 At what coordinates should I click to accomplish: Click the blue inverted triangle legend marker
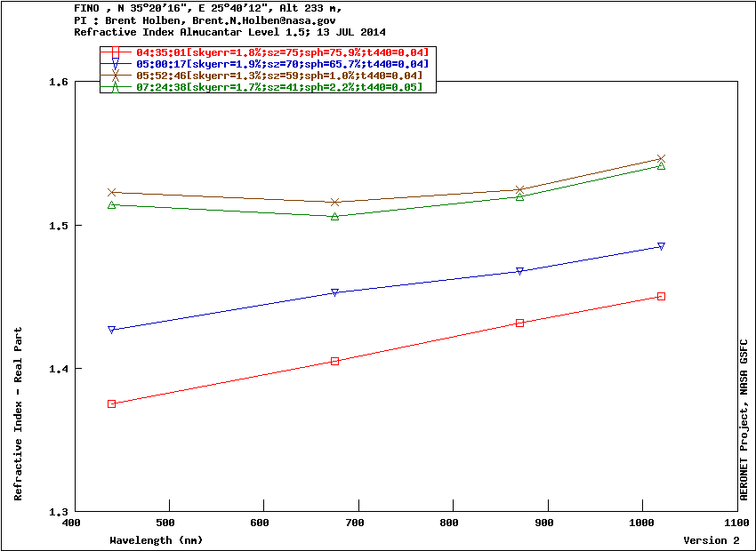coord(116,64)
